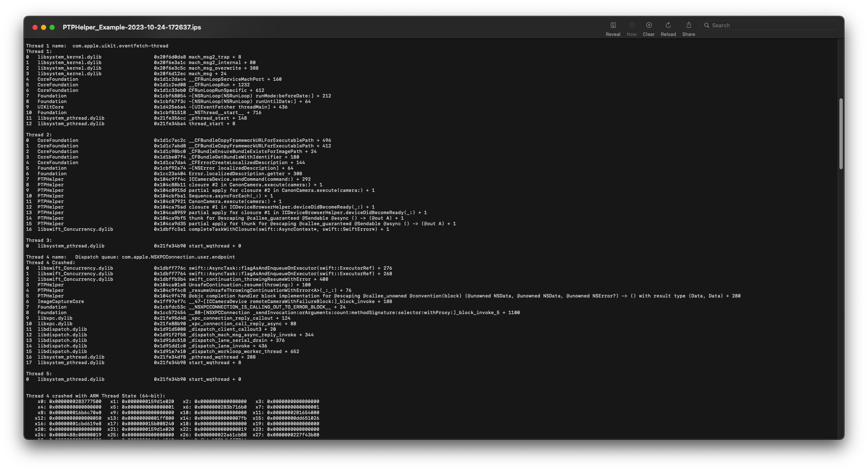Clear the log with the Clear icon

point(648,25)
